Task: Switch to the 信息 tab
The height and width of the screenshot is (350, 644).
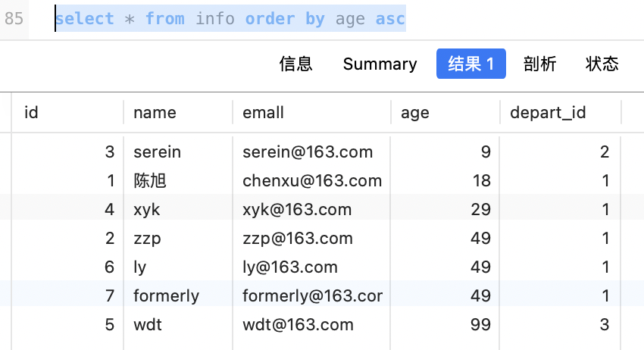Action: point(295,64)
